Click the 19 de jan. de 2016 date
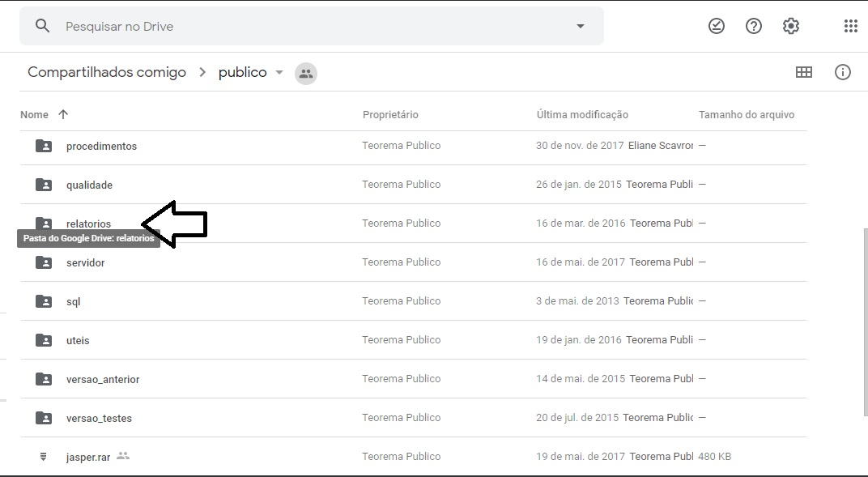This screenshot has height=477, width=868. pyautogui.click(x=578, y=339)
